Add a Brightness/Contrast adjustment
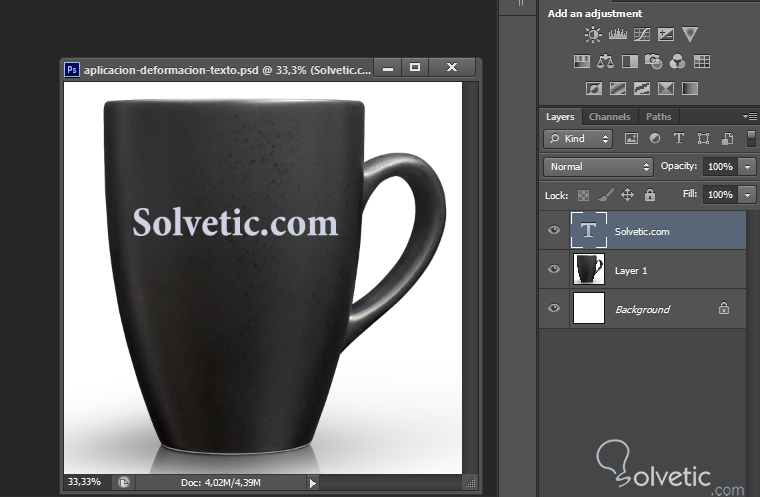 [593, 34]
